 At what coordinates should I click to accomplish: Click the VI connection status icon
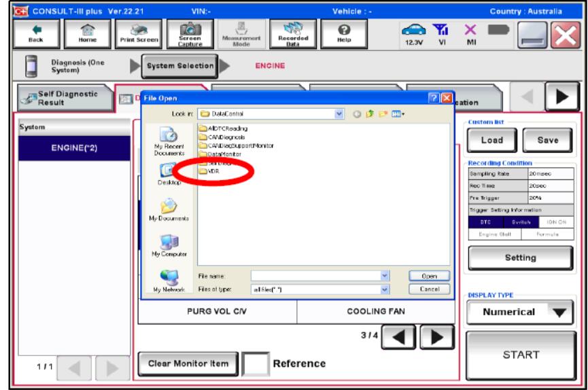click(x=441, y=34)
